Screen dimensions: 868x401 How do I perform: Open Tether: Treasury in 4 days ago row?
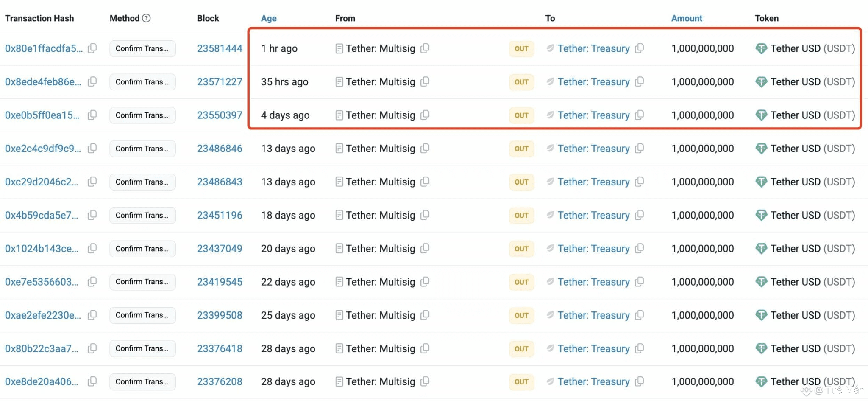pyautogui.click(x=593, y=115)
